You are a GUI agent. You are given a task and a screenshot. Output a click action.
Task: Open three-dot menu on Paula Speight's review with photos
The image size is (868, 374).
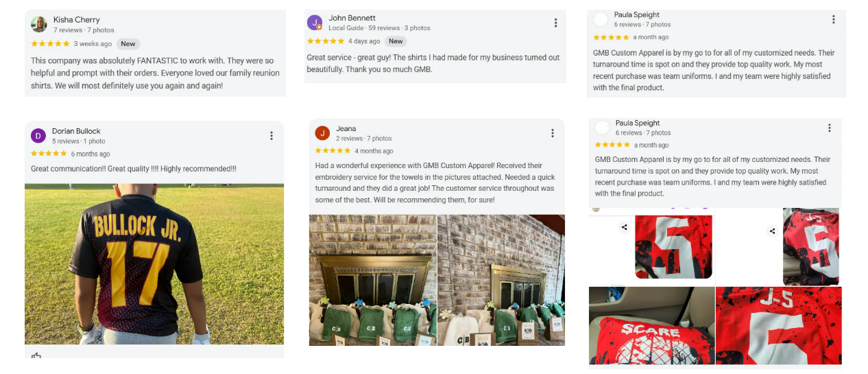(x=829, y=128)
